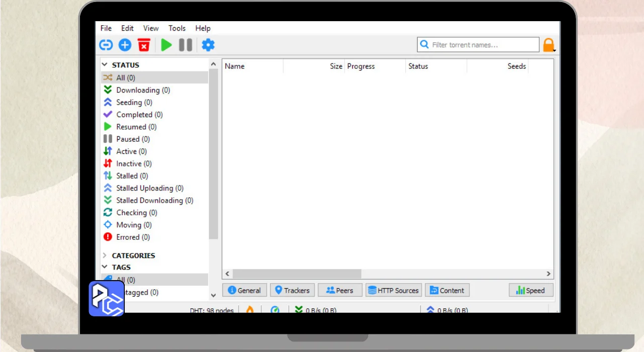644x352 pixels.
Task: Click the orange lock icon
Action: point(548,45)
